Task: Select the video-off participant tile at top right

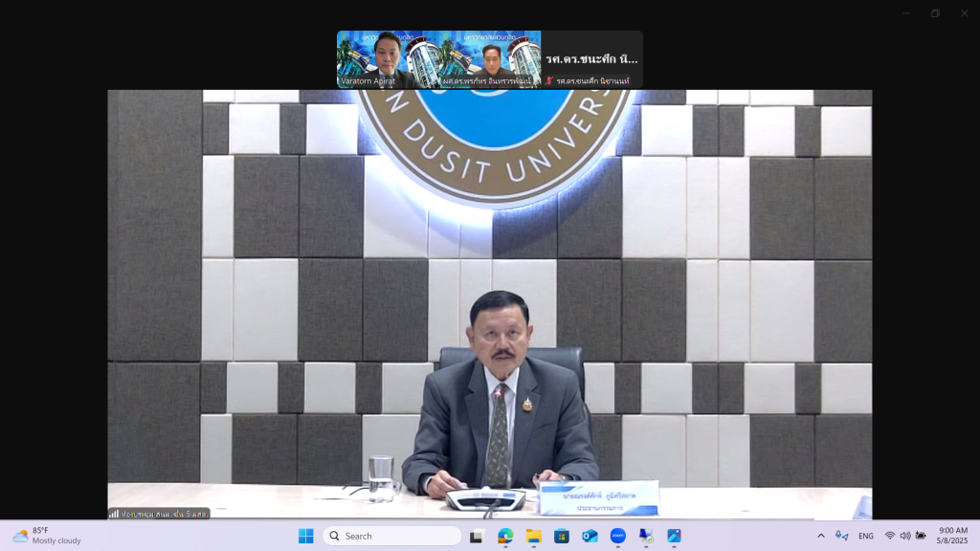Action: 591,58
